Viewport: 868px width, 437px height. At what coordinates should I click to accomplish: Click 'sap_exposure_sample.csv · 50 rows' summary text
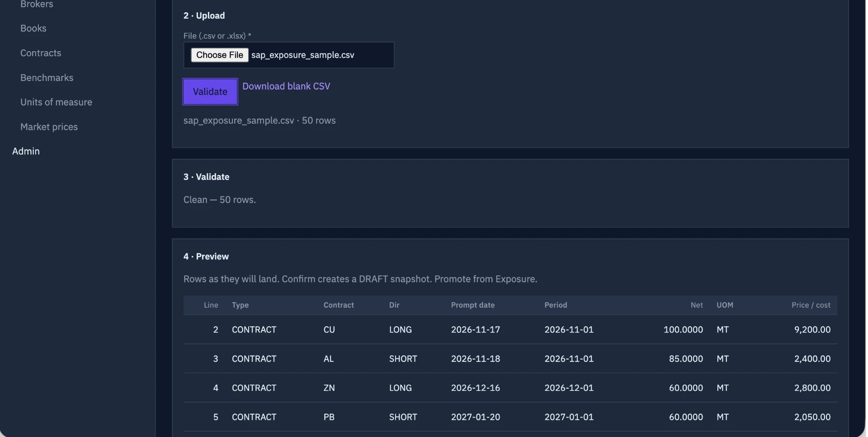(259, 120)
